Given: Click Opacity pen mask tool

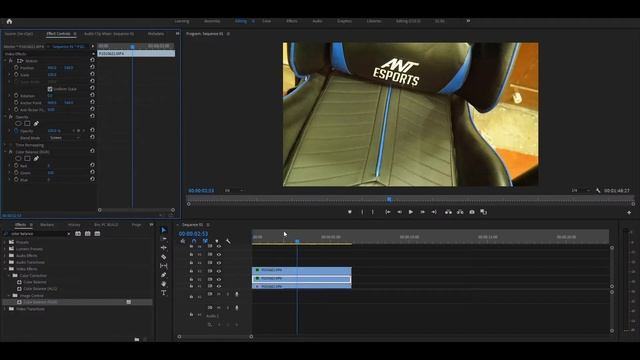Looking at the screenshot, I should pos(36,123).
